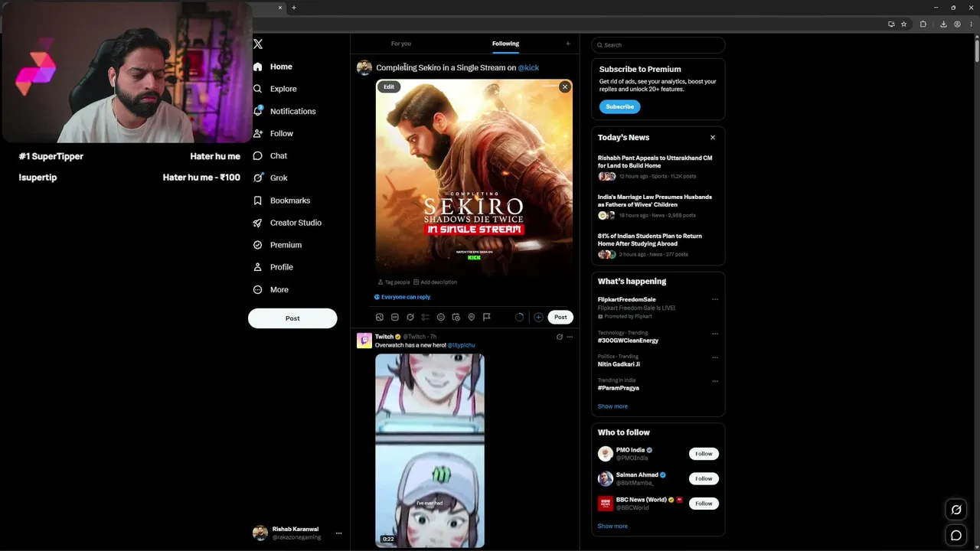Add another post to the thread
This screenshot has width=980, height=551.
[x=538, y=317]
